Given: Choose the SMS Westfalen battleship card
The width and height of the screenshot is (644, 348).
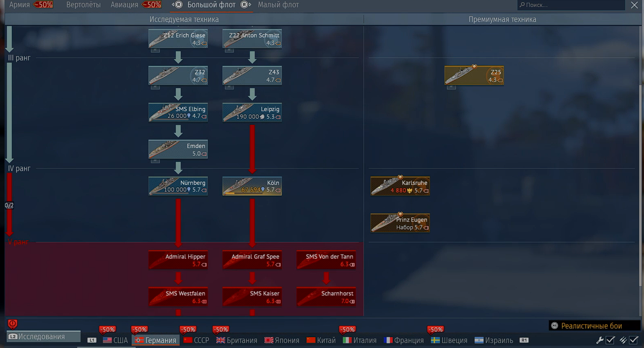Looking at the screenshot, I should coord(178,297).
